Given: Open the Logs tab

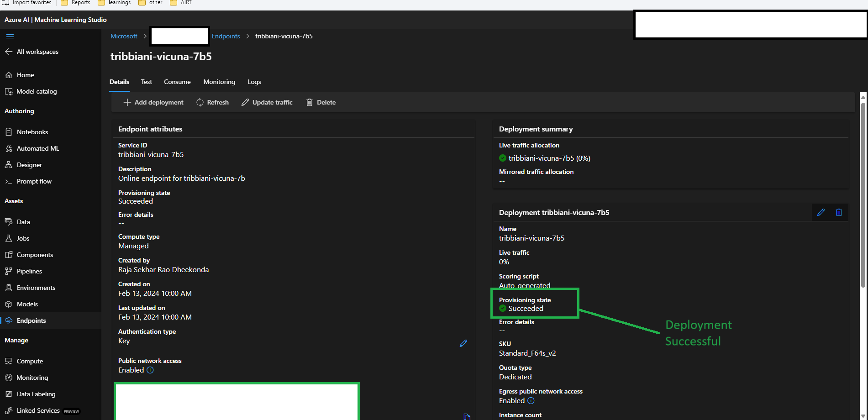Looking at the screenshot, I should (254, 82).
